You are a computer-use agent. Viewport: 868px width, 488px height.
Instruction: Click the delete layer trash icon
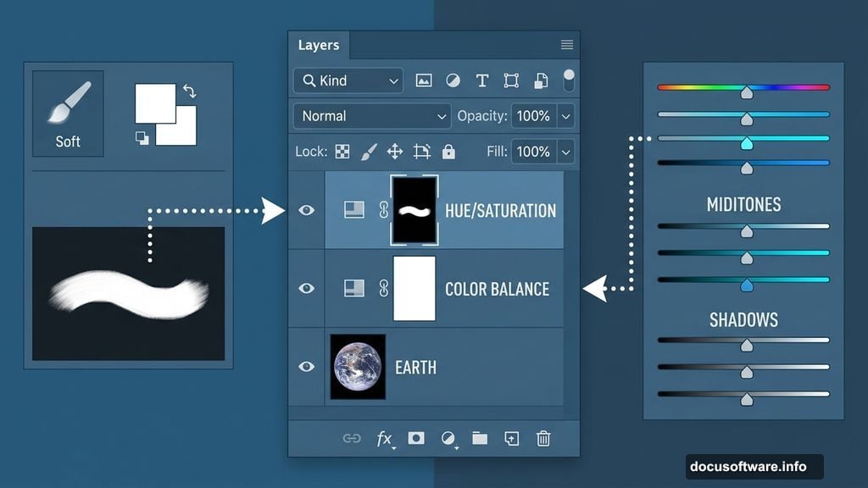[543, 439]
